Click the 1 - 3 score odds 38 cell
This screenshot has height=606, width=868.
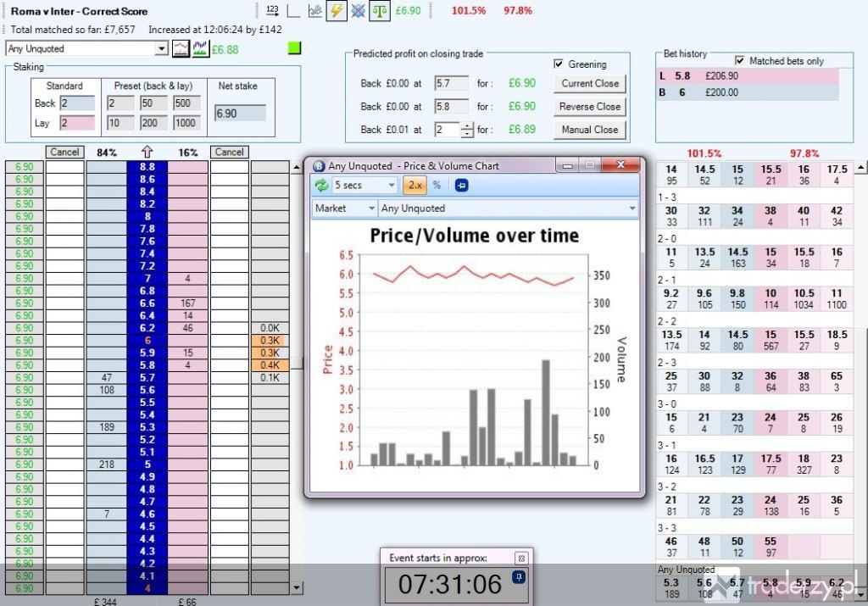pos(771,216)
